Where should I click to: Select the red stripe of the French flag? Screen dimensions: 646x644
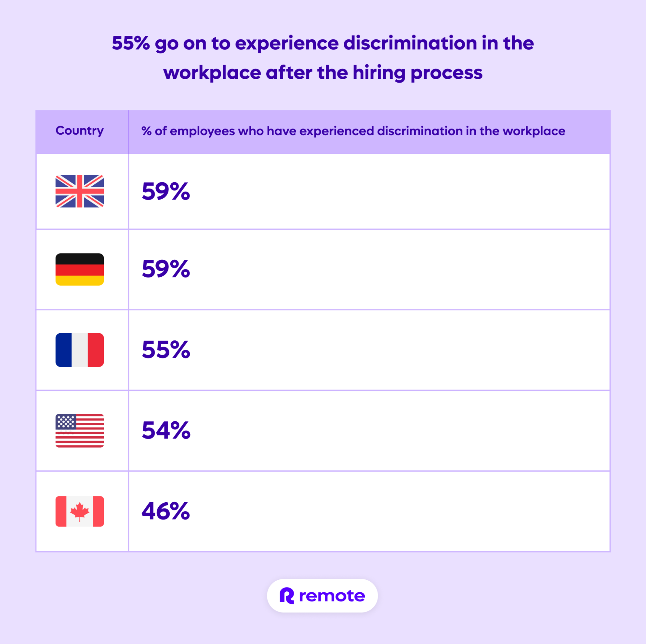tap(96, 350)
